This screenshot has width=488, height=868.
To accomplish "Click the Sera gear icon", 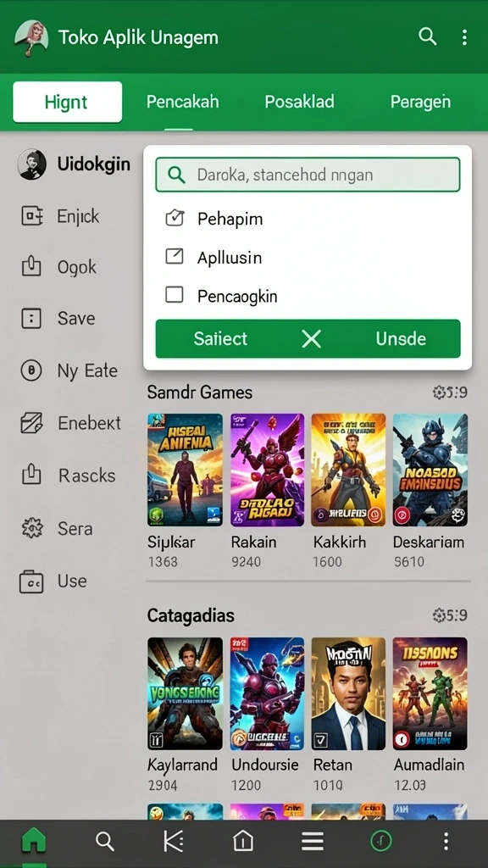I will [31, 528].
